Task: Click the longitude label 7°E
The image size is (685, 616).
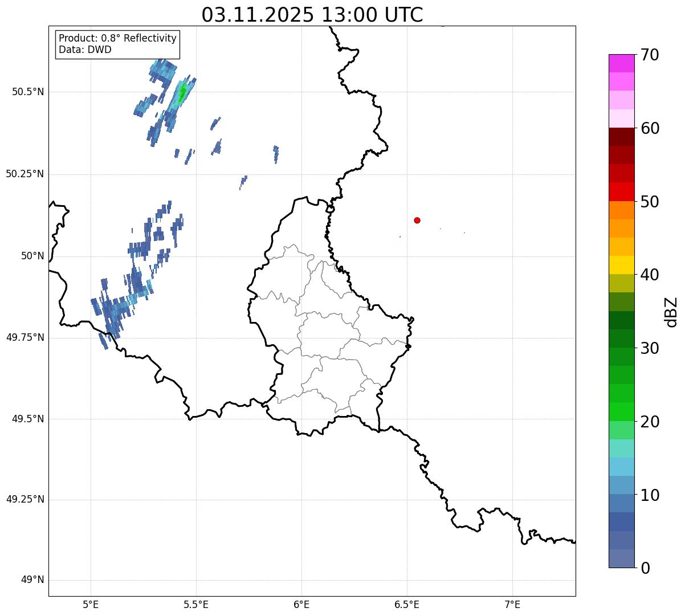Action: [512, 604]
